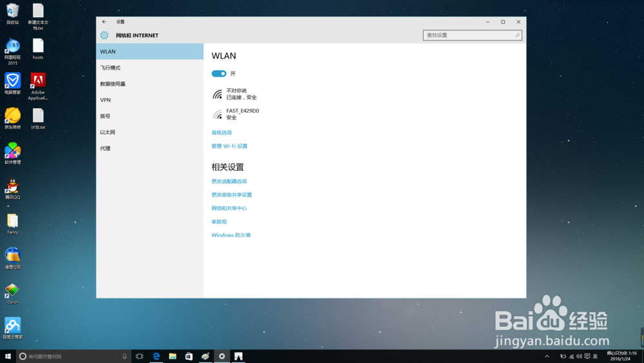Click the 英 input language indicator
The image size is (644, 363).
click(596, 357)
